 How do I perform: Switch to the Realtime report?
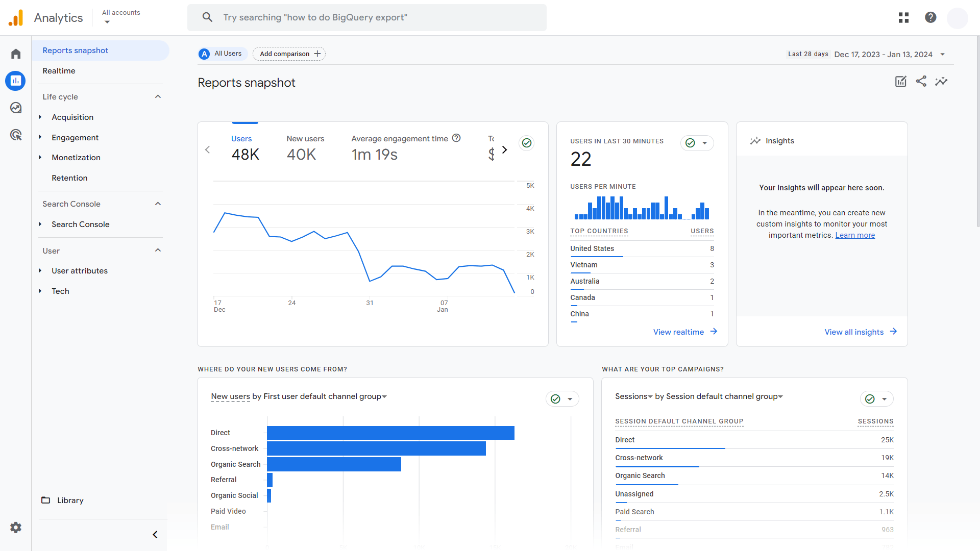click(x=59, y=70)
